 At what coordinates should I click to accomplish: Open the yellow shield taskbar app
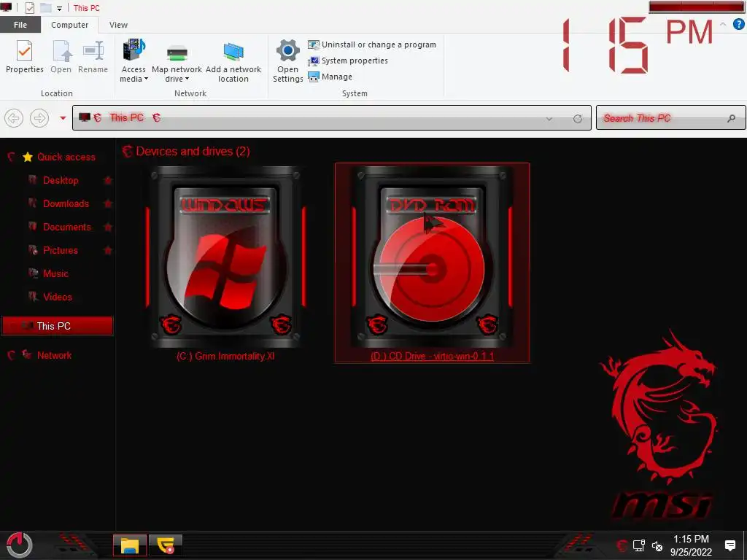point(166,545)
